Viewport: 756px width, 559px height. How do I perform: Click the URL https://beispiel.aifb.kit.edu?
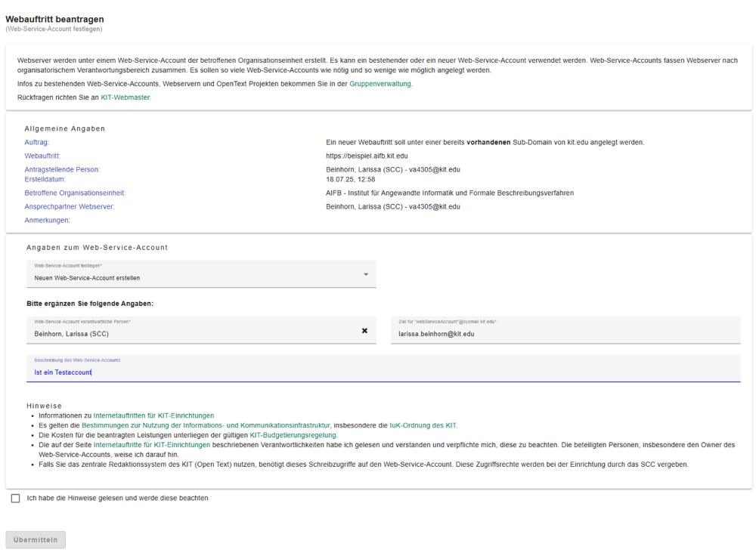pos(367,156)
